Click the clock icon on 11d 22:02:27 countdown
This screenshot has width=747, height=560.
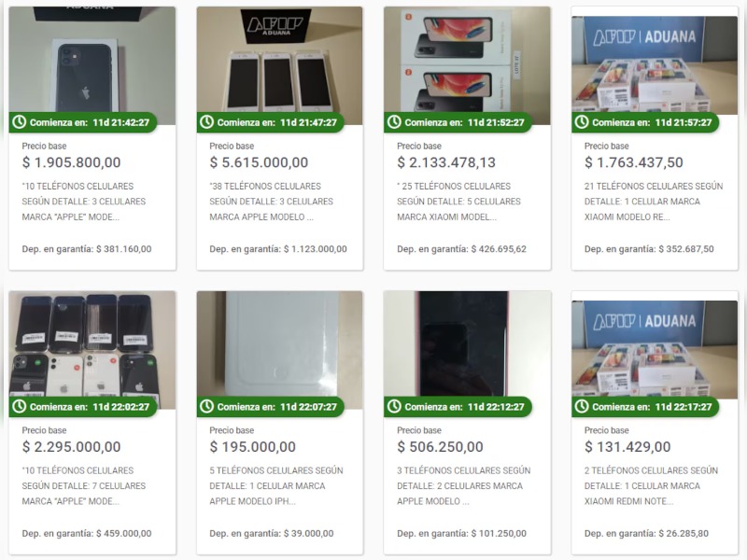pos(19,406)
